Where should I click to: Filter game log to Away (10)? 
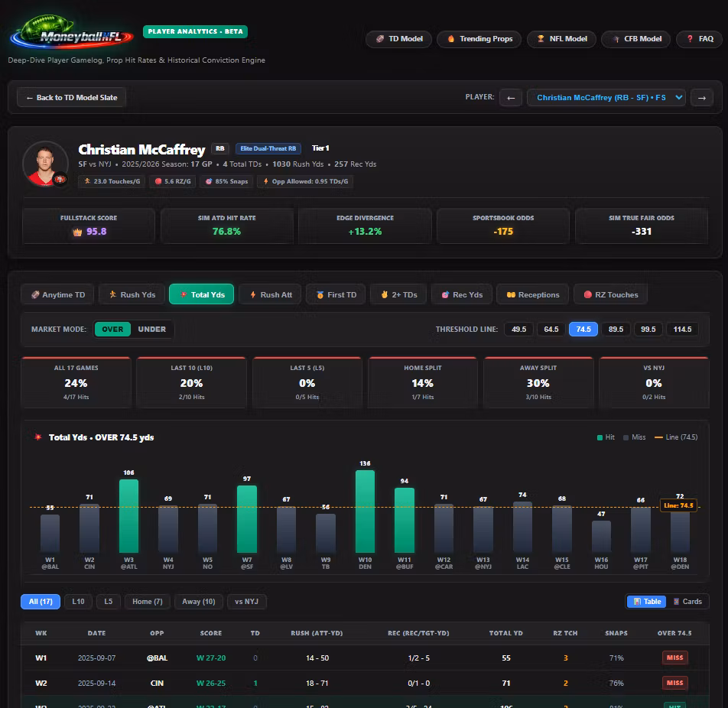(199, 602)
